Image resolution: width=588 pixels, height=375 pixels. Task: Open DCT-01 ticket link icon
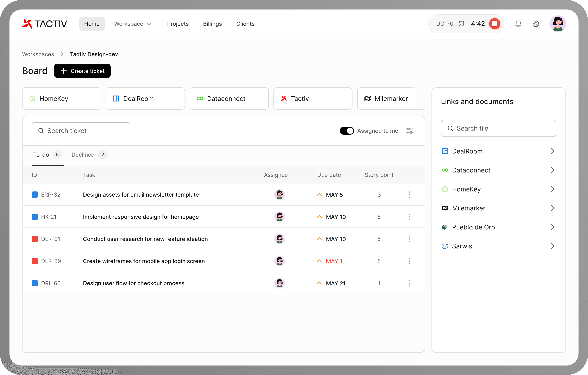461,24
